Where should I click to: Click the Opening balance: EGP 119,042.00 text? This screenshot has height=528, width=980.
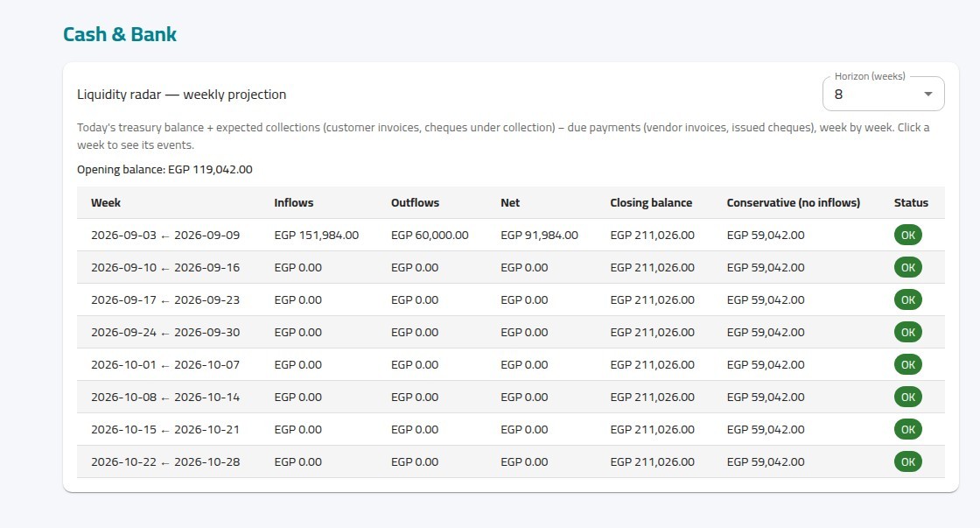(x=164, y=170)
